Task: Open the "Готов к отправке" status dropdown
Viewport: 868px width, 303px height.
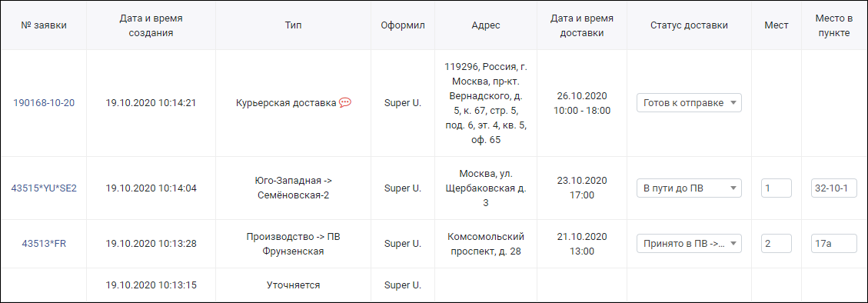Action: [x=689, y=102]
